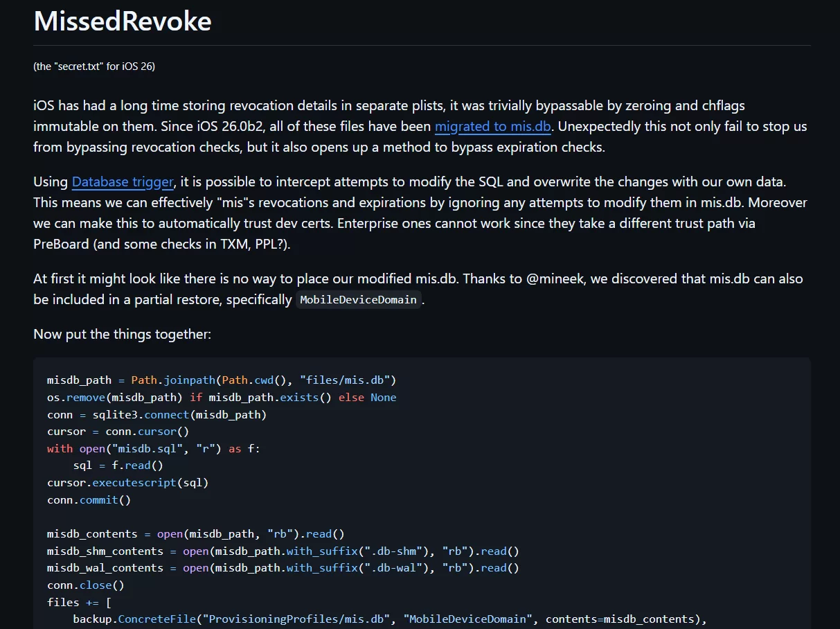The height and width of the screenshot is (629, 840).
Task: Click "Now put the things together:" text
Action: tap(122, 334)
